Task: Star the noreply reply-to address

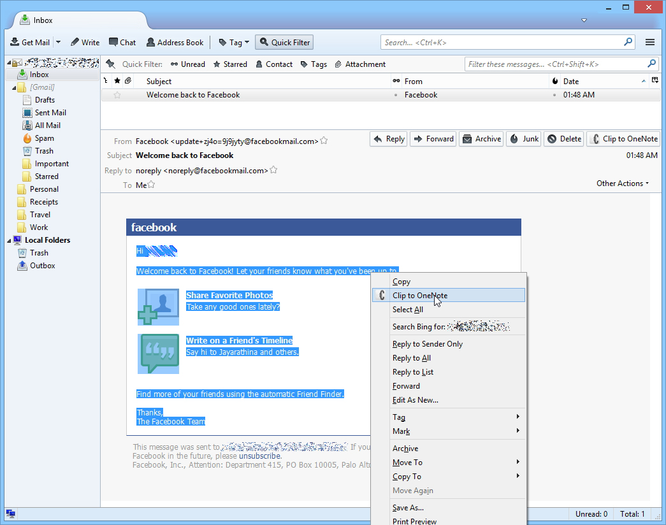Action: 274,170
